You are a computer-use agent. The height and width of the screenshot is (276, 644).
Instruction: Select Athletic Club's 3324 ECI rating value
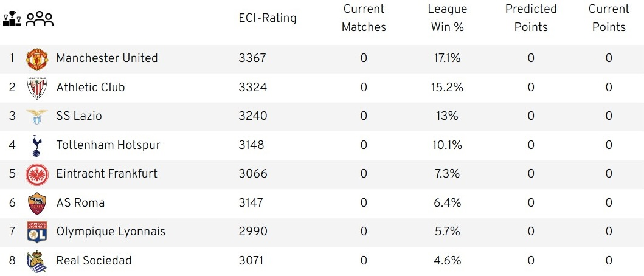[253, 88]
